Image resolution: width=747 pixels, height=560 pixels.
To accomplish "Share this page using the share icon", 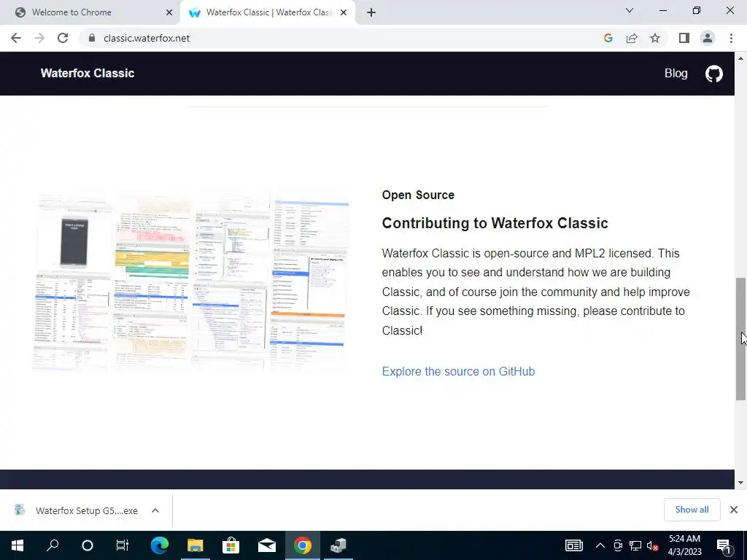I will click(632, 38).
